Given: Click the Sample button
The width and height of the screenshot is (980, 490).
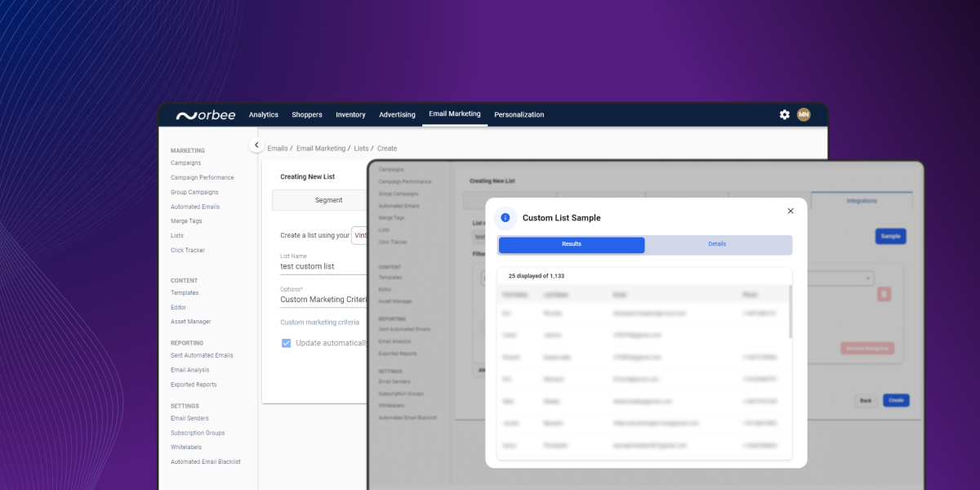Looking at the screenshot, I should pyautogui.click(x=890, y=236).
